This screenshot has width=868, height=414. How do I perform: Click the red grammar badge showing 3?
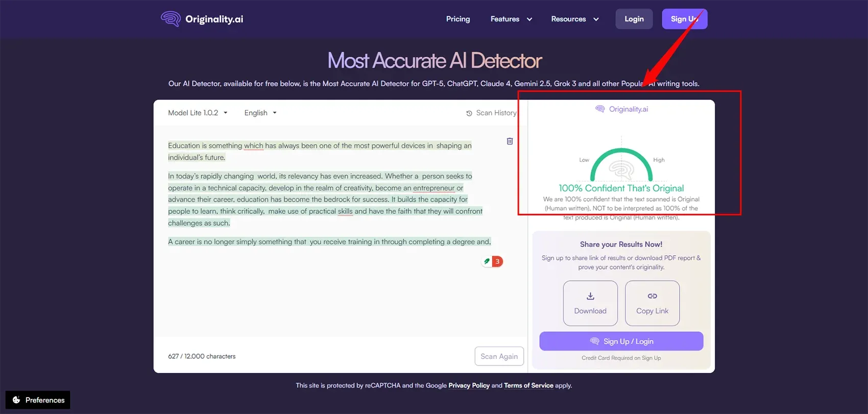pos(497,261)
